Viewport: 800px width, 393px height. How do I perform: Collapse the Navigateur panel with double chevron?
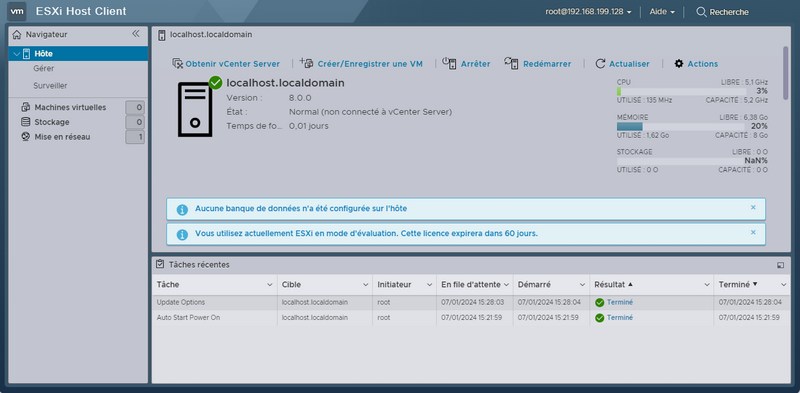136,34
